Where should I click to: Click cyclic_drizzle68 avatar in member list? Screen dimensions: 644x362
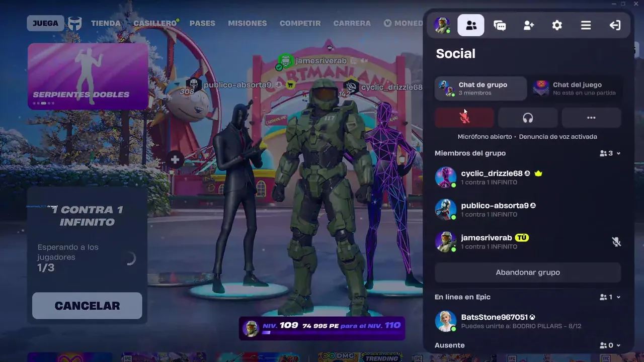446,177
